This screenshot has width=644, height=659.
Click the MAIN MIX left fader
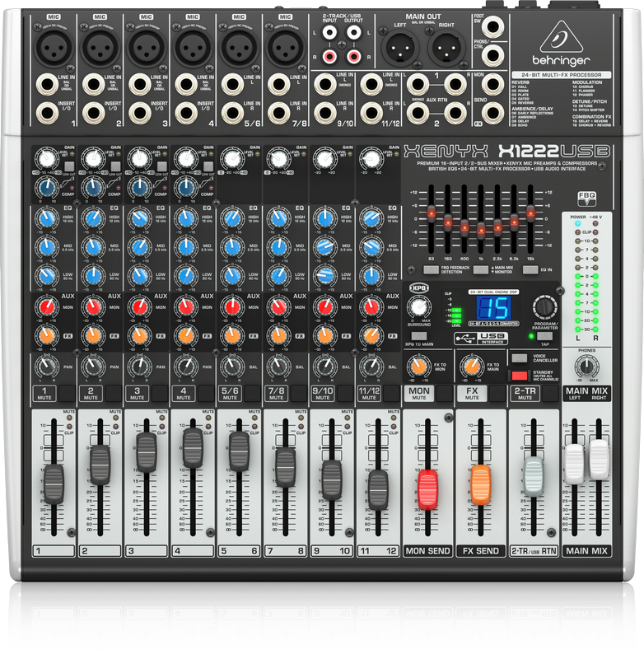pos(574,464)
